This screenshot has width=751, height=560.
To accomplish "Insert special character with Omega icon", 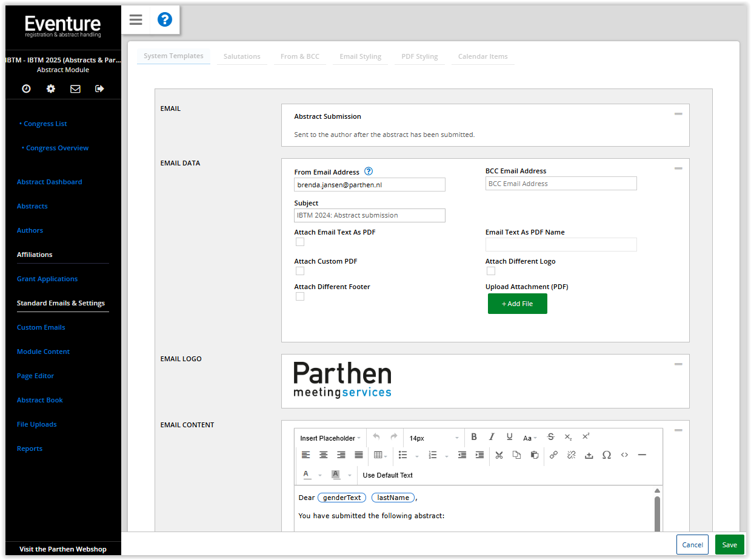I will [606, 455].
